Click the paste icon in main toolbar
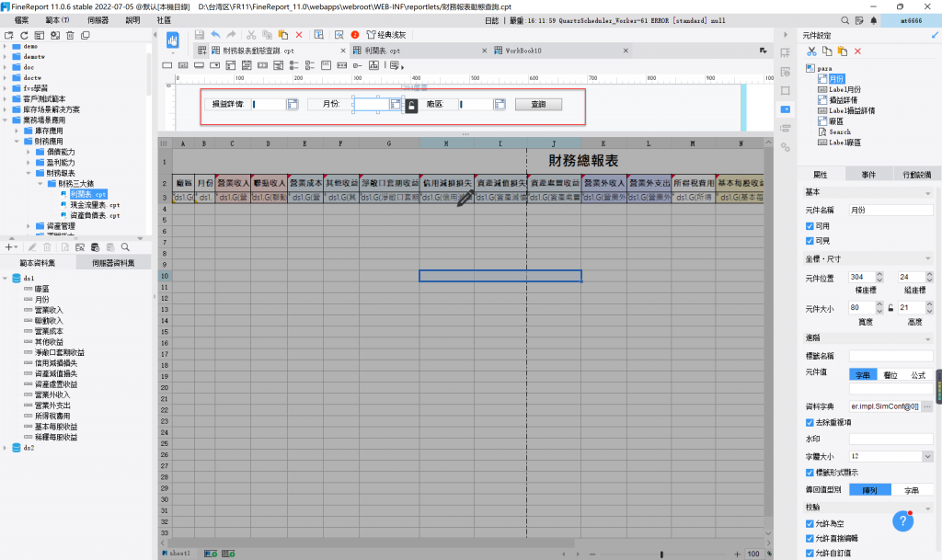 pyautogui.click(x=283, y=35)
